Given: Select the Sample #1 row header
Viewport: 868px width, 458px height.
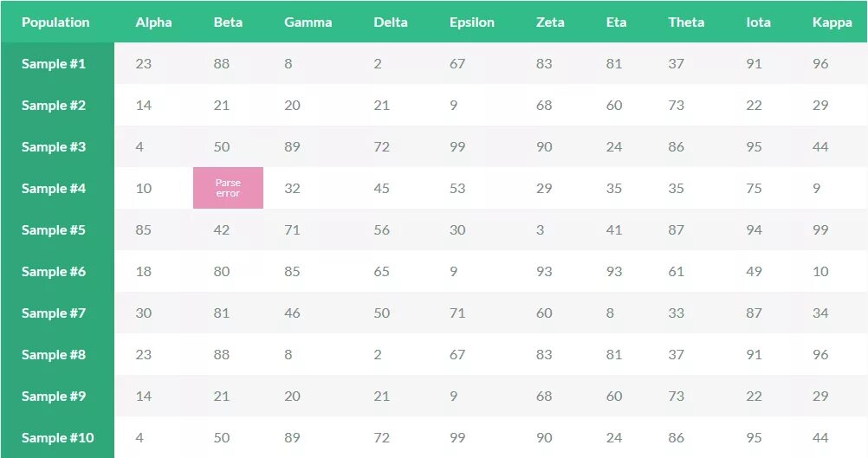Looking at the screenshot, I should (54, 64).
